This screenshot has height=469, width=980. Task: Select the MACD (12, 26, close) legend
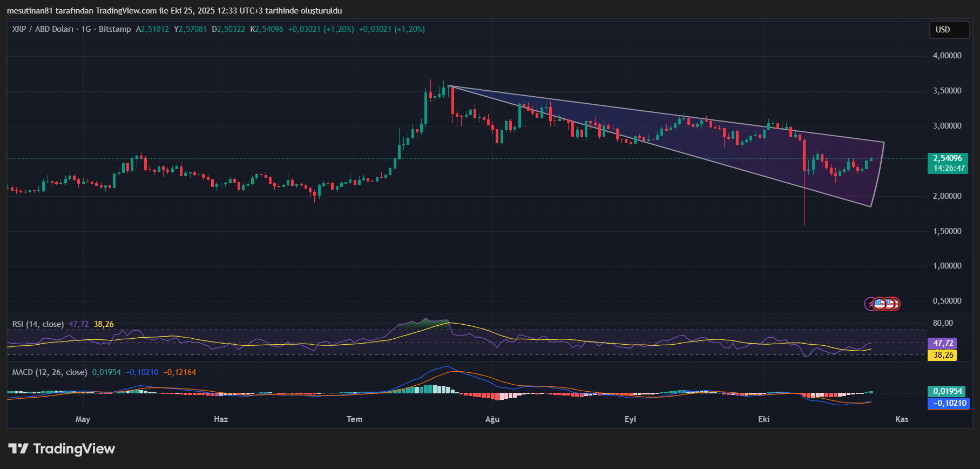tap(50, 372)
